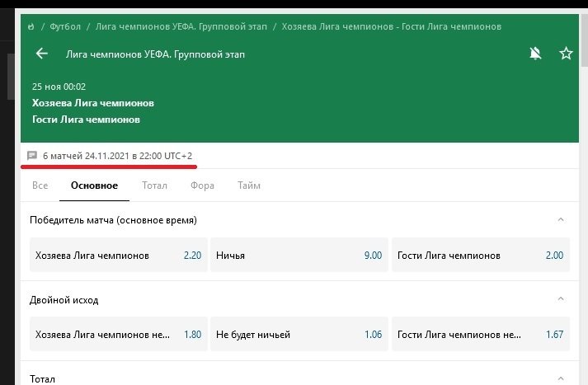The width and height of the screenshot is (588, 385).
Task: Switch to the Все tab
Action: [40, 185]
